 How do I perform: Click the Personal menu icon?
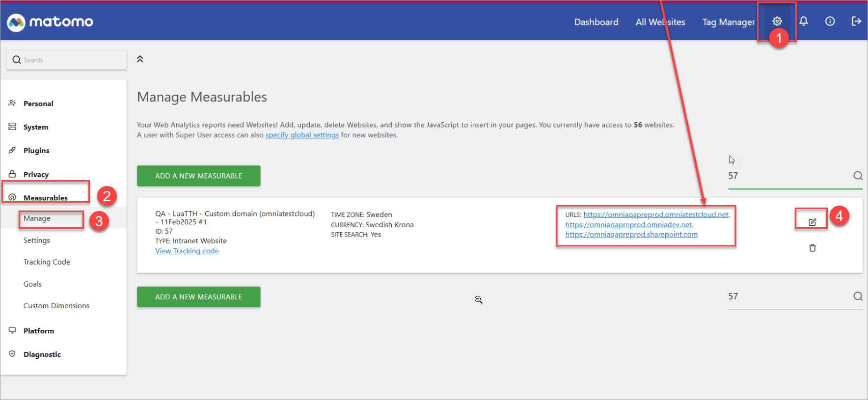pyautogui.click(x=12, y=103)
